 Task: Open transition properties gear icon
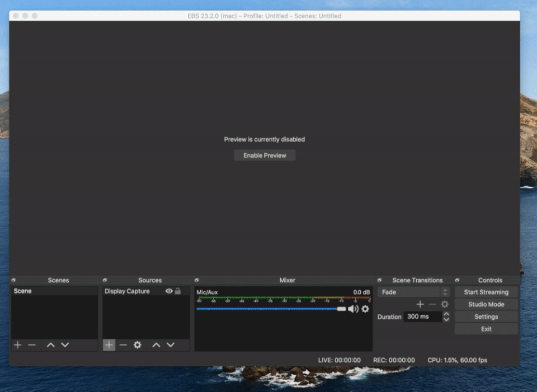(x=445, y=304)
